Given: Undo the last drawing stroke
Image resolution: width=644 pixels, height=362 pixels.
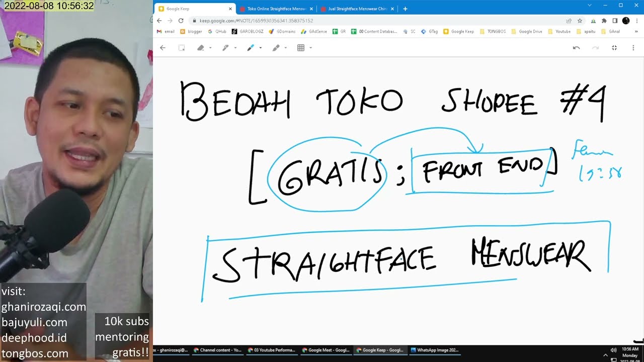Looking at the screenshot, I should (576, 48).
